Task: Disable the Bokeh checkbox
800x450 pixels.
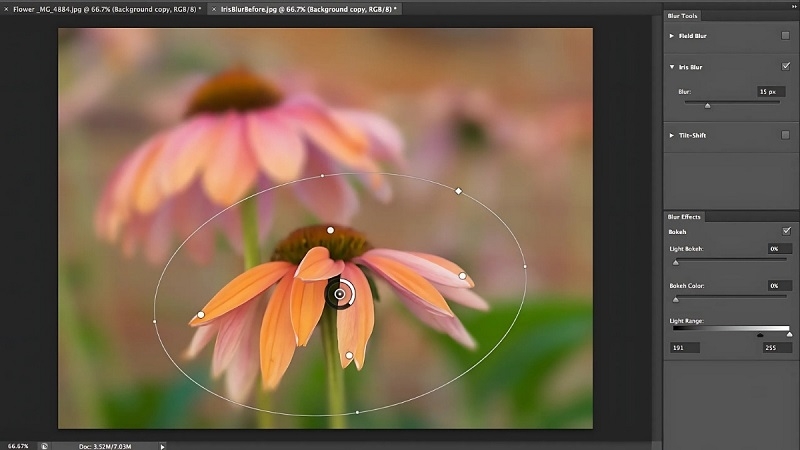Action: point(785,231)
